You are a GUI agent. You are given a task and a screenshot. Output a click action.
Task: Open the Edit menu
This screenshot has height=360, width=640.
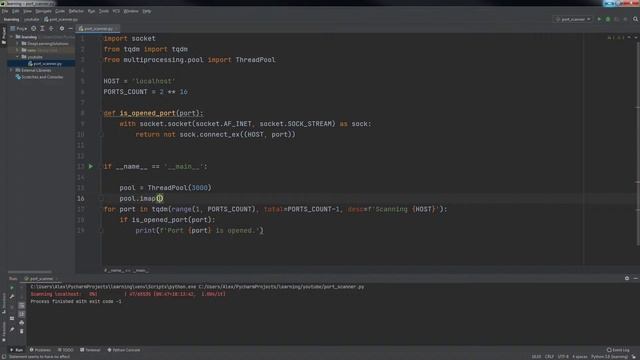pyautogui.click(x=16, y=11)
